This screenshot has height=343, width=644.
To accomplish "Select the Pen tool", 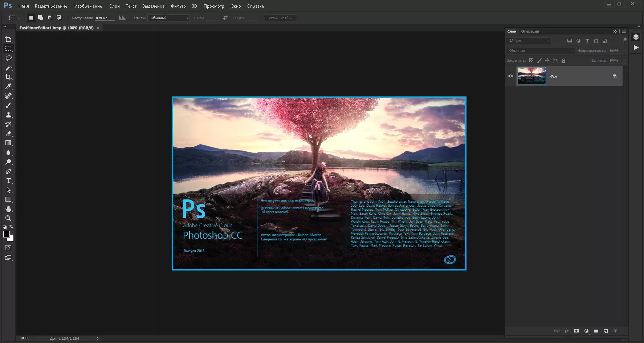I will click(x=8, y=171).
